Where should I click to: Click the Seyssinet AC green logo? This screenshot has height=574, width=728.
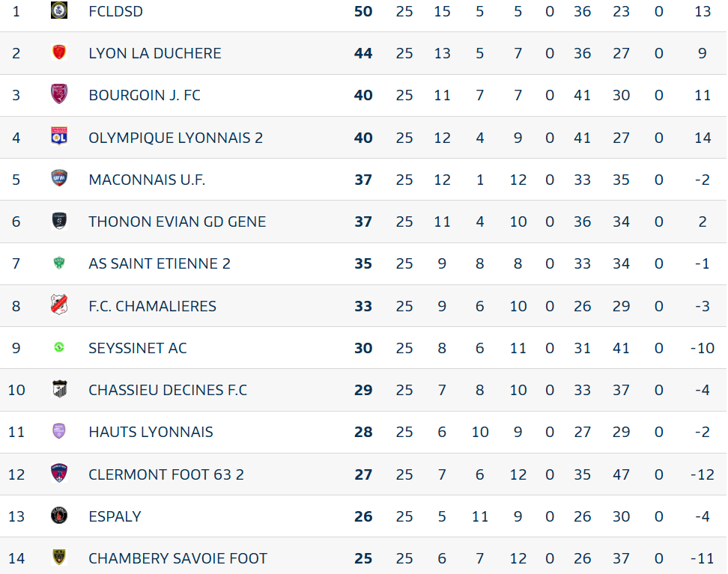[x=59, y=347]
